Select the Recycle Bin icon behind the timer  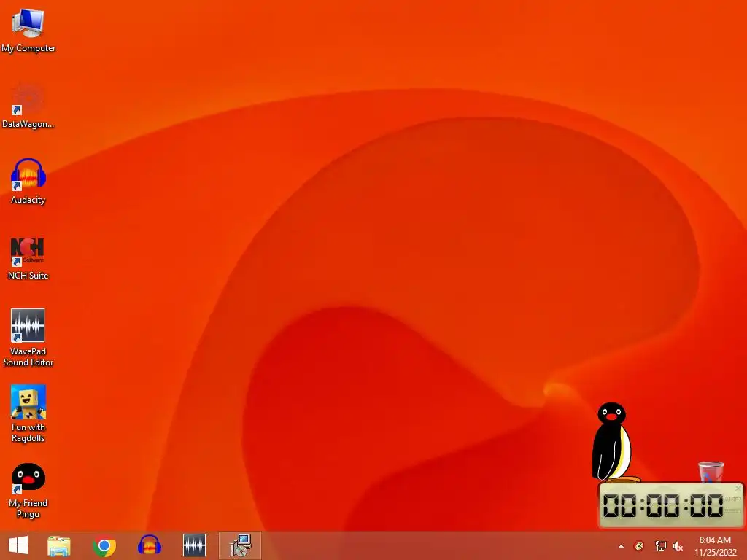pos(711,472)
